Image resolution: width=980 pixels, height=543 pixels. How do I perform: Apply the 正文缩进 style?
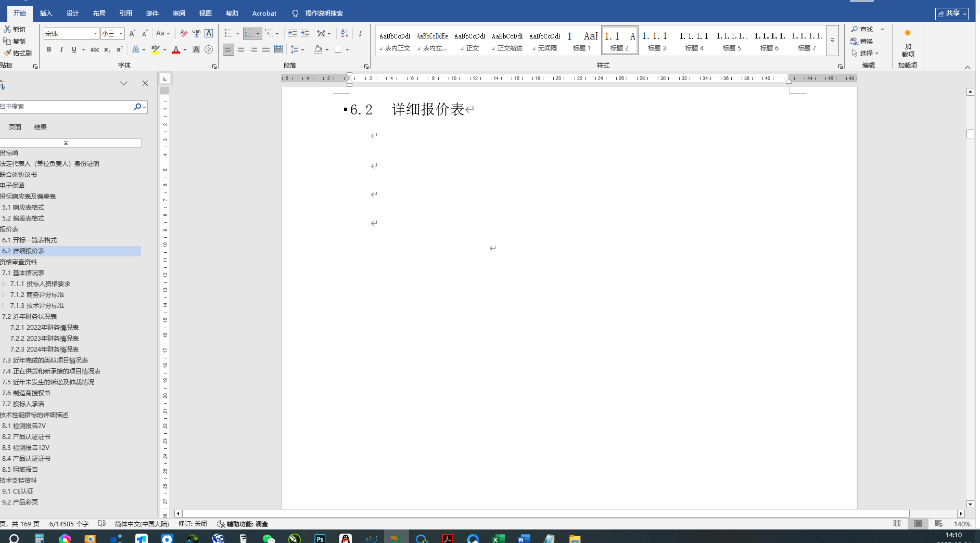tap(507, 41)
